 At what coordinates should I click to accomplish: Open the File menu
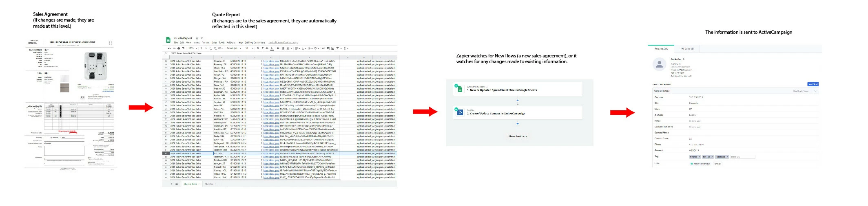176,42
